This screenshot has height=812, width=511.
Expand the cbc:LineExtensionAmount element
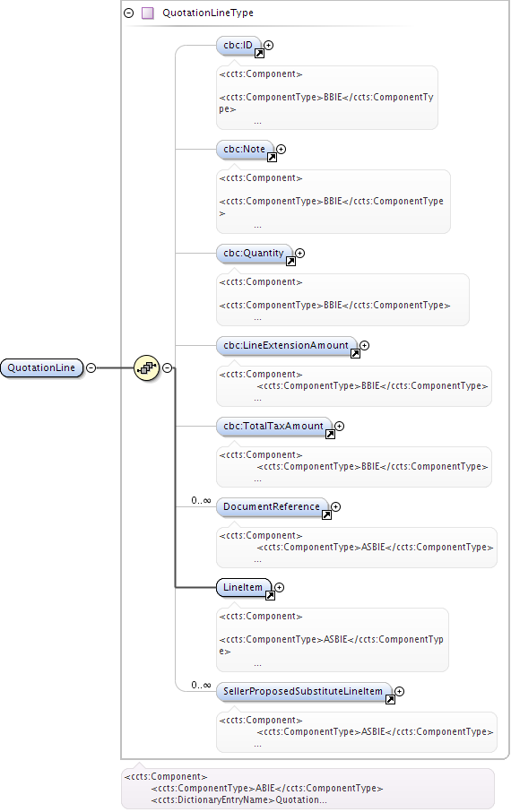[x=364, y=345]
